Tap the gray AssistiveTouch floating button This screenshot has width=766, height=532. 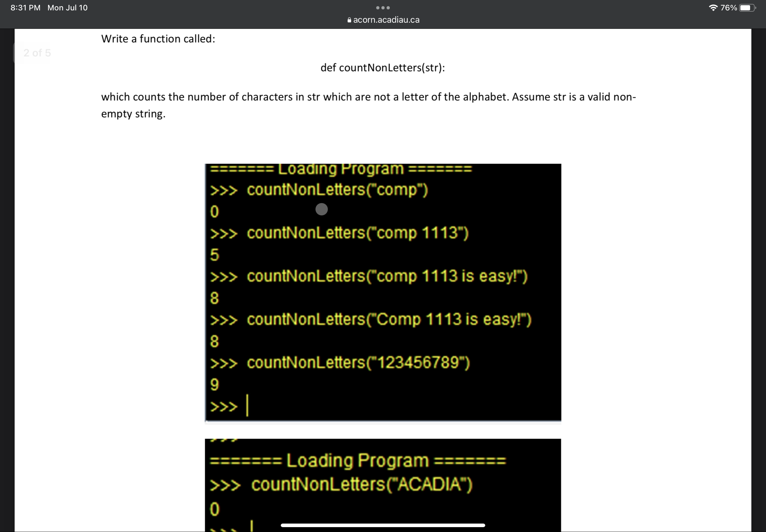(x=321, y=209)
